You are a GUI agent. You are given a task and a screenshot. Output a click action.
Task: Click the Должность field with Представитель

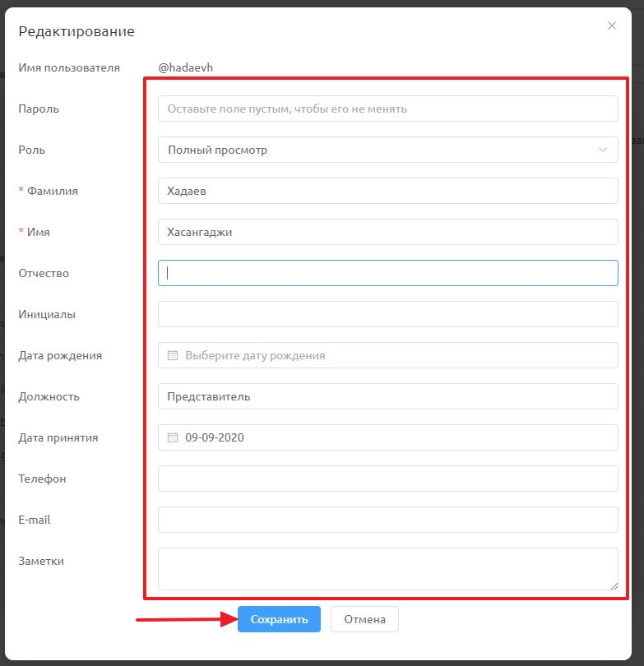tap(388, 396)
